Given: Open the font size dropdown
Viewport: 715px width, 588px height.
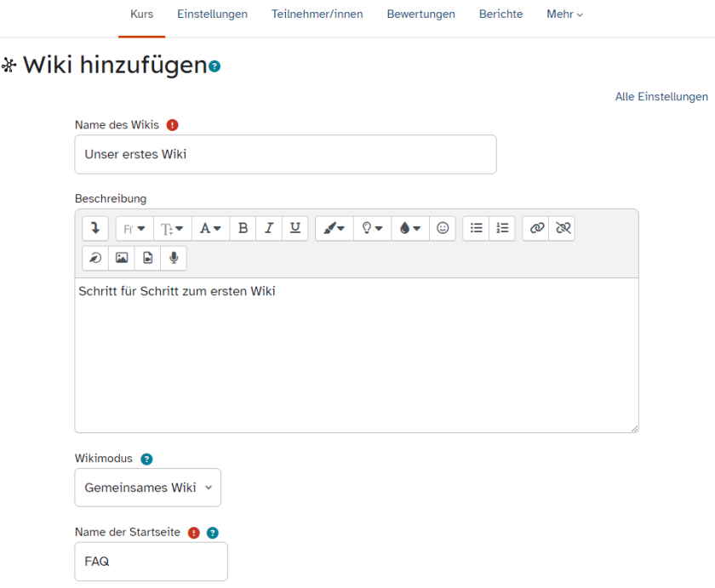Looking at the screenshot, I should click(173, 228).
